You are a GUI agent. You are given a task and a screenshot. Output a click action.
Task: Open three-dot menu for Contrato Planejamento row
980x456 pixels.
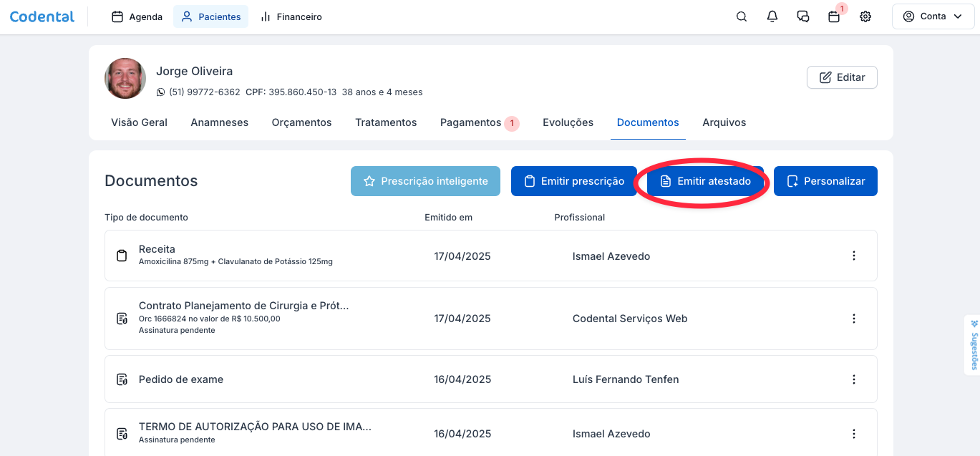[x=853, y=319]
